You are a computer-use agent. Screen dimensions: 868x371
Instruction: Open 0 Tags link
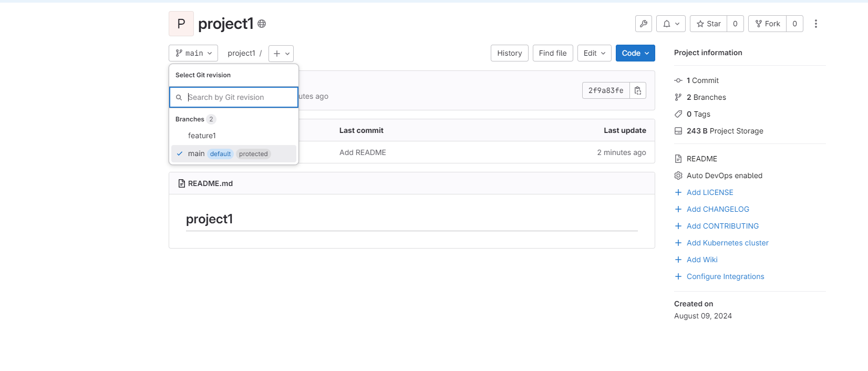point(698,114)
